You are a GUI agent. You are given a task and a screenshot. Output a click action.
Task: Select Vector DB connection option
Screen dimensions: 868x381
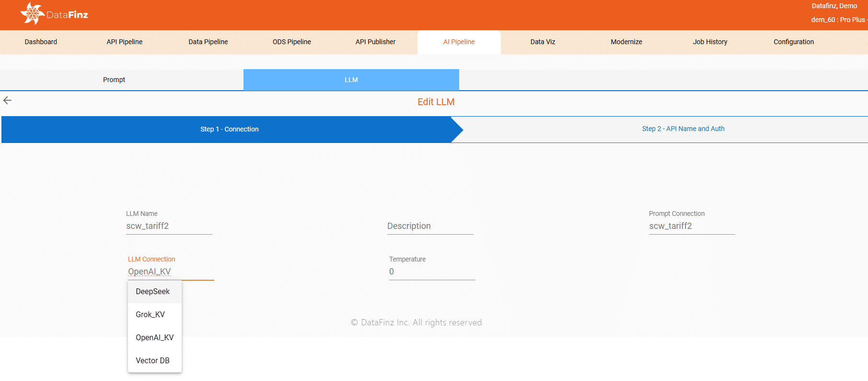click(x=153, y=361)
